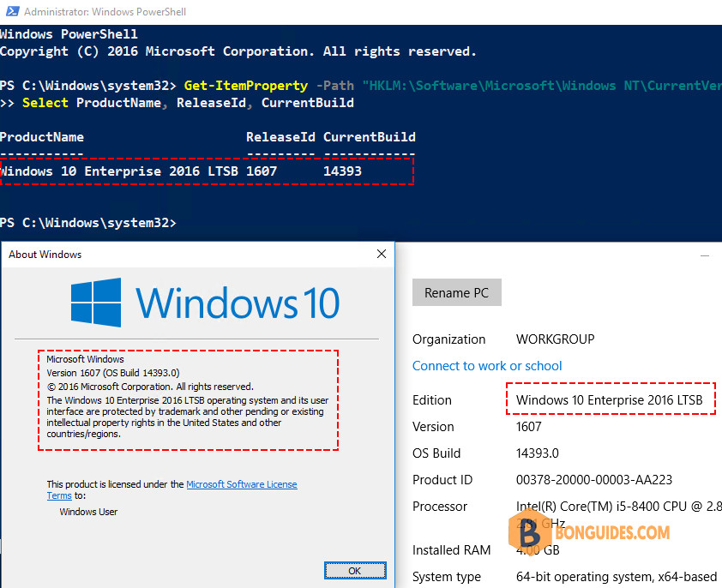
Task: Click the PowerShell icon in title bar
Action: point(12,11)
